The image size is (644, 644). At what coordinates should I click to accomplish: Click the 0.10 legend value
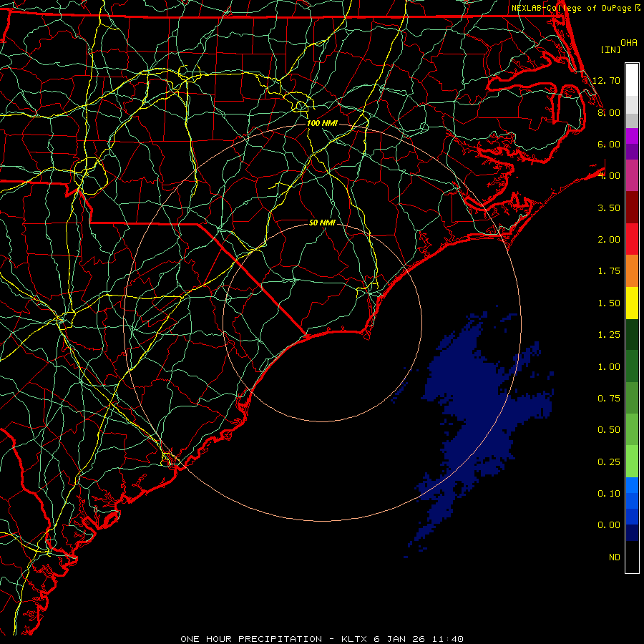tap(609, 494)
